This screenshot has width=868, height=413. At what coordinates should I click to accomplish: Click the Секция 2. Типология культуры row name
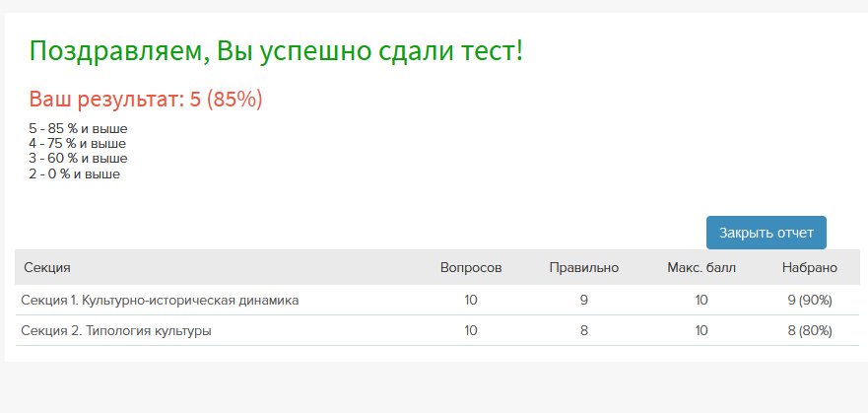(x=116, y=331)
